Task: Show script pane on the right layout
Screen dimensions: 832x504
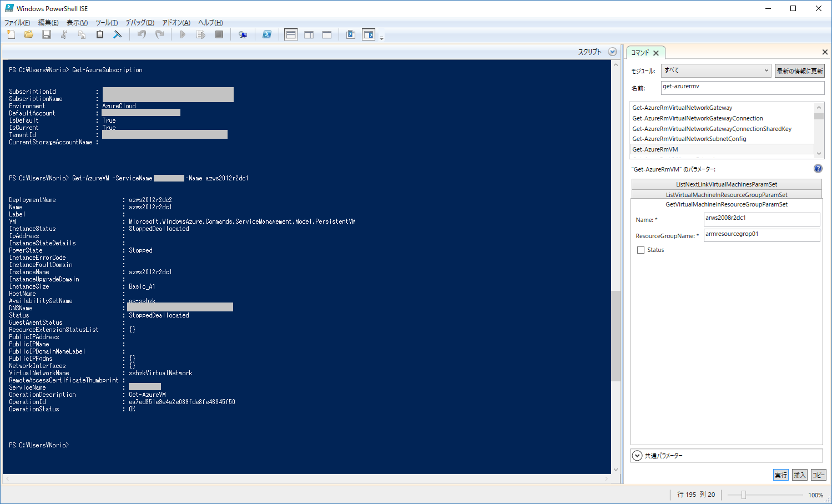Action: coord(309,34)
